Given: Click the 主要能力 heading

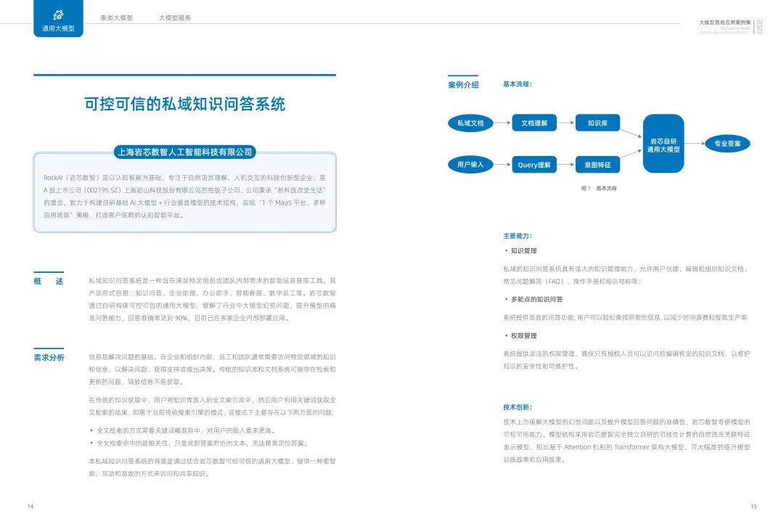Looking at the screenshot, I should point(518,236).
